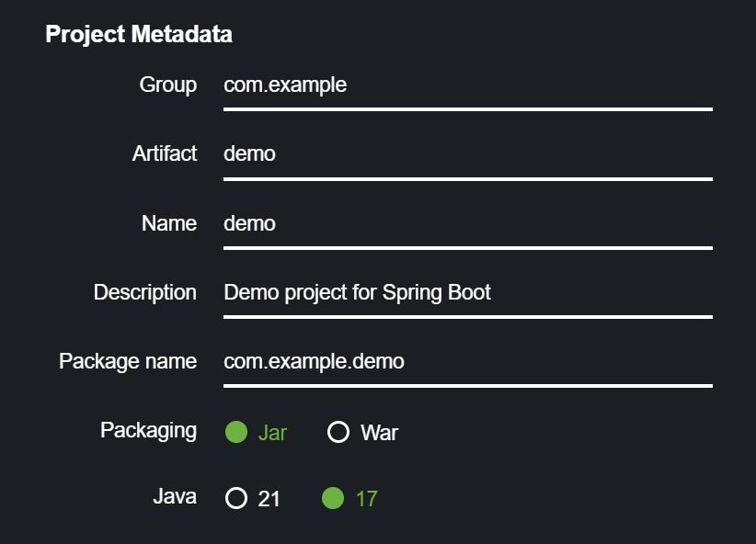Select the Java 21 radio circle
The height and width of the screenshot is (544, 756).
(x=236, y=499)
